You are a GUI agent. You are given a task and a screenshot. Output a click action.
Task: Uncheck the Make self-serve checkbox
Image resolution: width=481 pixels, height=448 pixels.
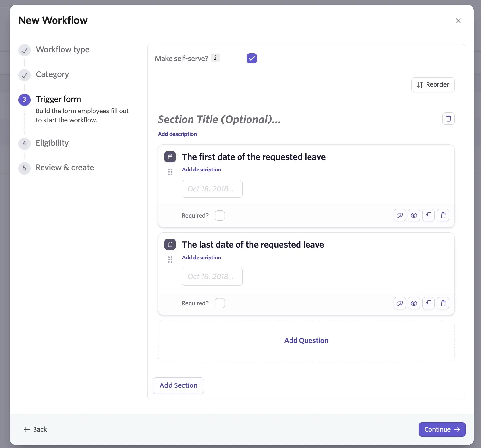[252, 58]
